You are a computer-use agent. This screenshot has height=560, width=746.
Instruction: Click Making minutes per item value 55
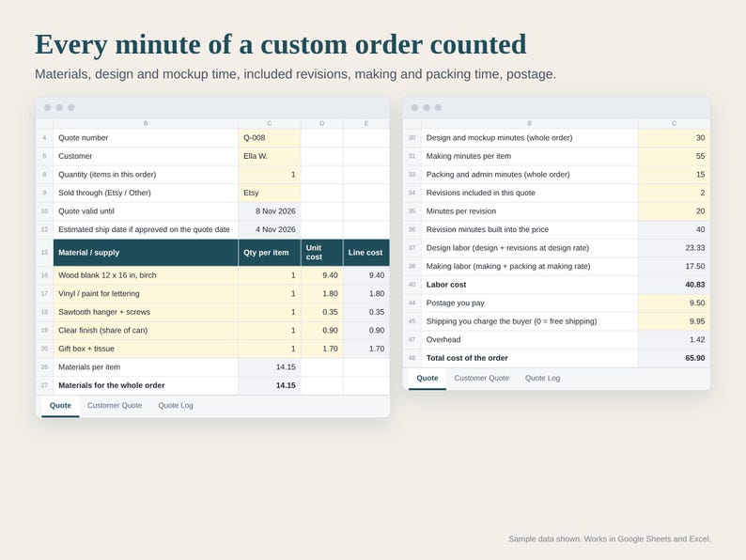click(675, 156)
